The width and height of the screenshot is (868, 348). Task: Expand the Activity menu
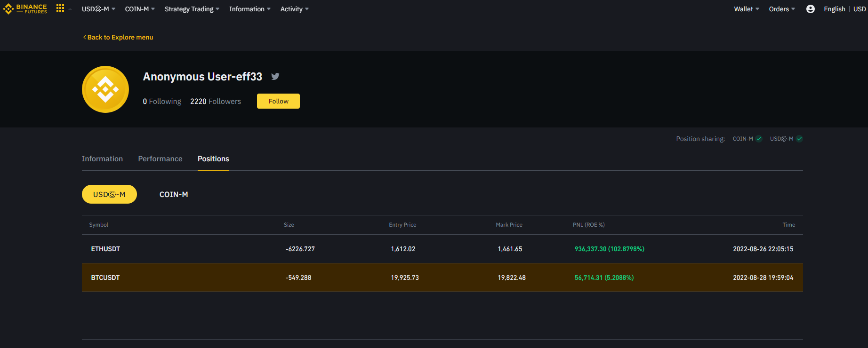tap(295, 9)
